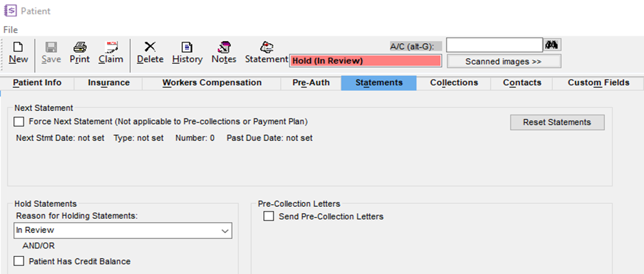
Task: Click the A/C account number input field
Action: click(x=495, y=45)
